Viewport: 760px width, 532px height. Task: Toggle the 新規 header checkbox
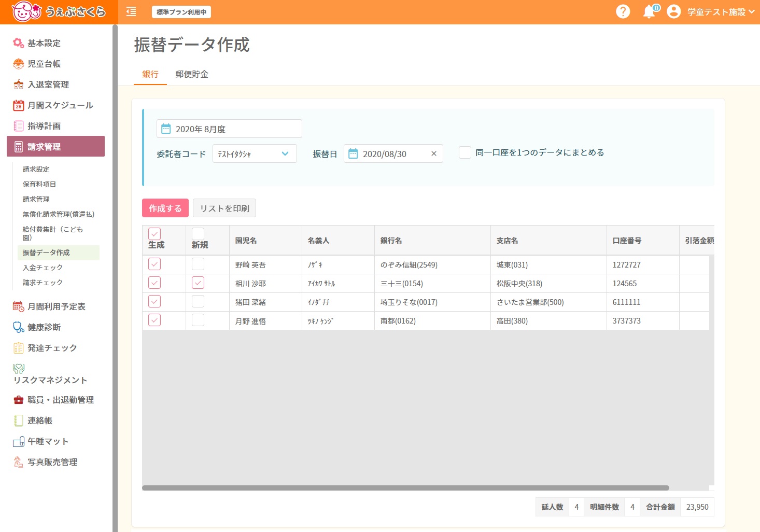point(198,234)
